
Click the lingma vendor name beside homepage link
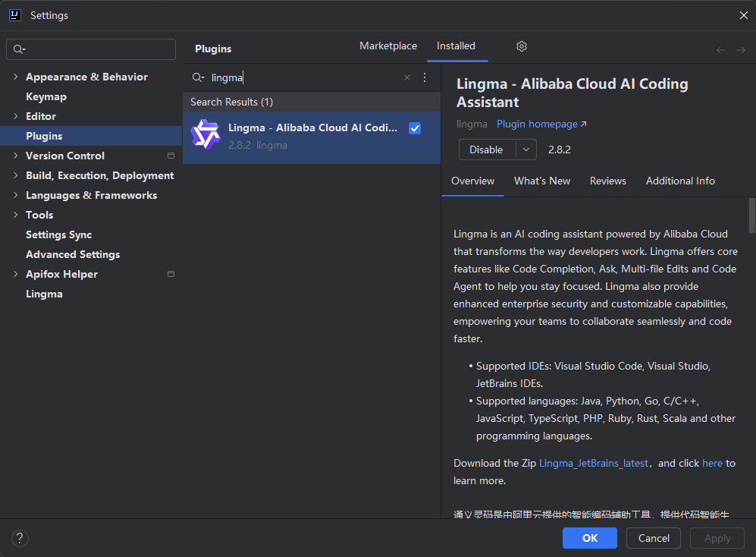click(472, 124)
